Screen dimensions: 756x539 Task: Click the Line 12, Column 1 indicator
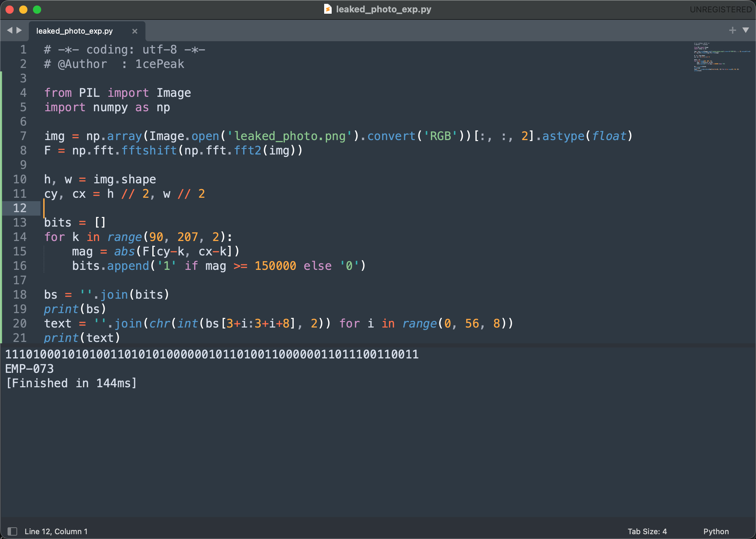[x=56, y=531]
